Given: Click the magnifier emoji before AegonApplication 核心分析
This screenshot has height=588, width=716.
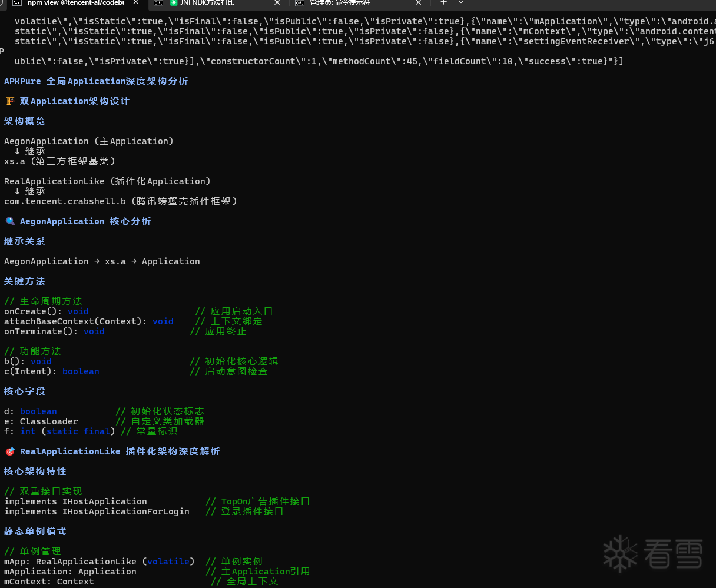Looking at the screenshot, I should tap(9, 221).
